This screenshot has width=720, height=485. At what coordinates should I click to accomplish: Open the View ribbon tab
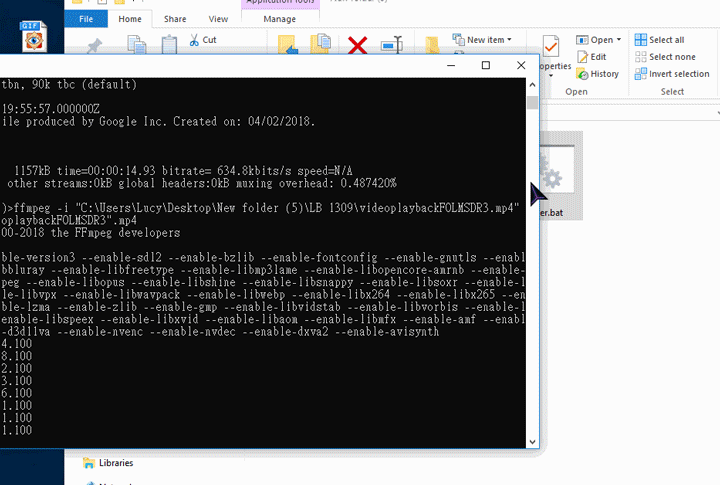(218, 19)
